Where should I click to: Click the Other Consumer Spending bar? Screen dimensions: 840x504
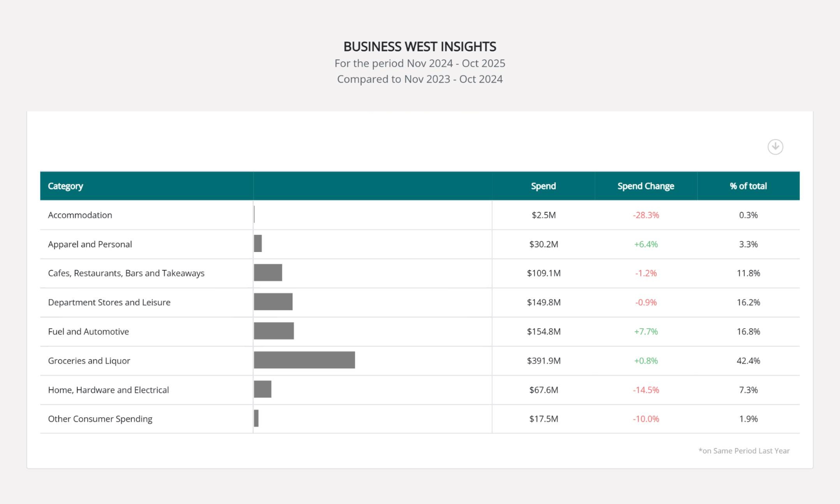tap(256, 418)
